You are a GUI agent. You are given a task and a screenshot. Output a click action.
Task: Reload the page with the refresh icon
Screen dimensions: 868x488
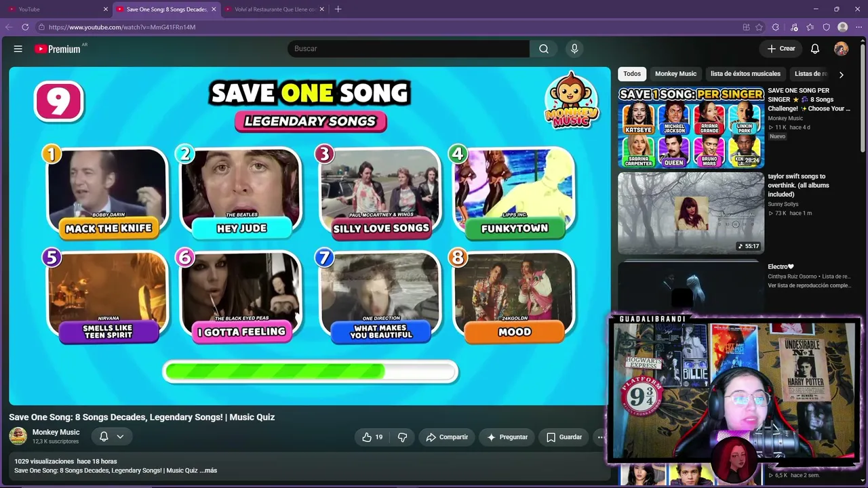[25, 27]
